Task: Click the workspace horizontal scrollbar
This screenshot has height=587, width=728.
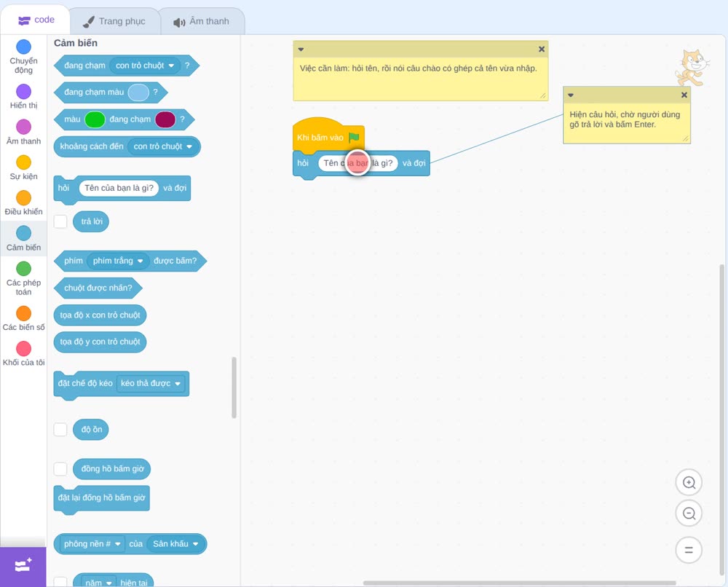Action: [x=519, y=583]
